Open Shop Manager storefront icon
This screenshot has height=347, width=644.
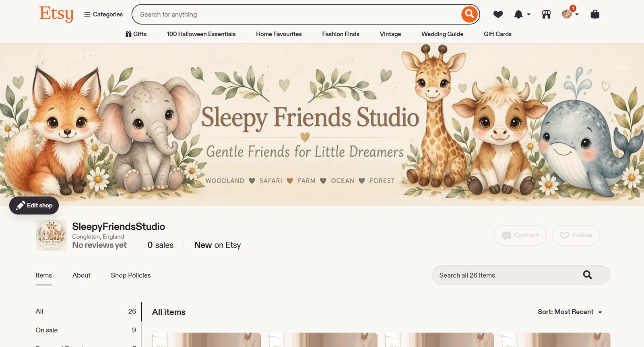point(546,15)
